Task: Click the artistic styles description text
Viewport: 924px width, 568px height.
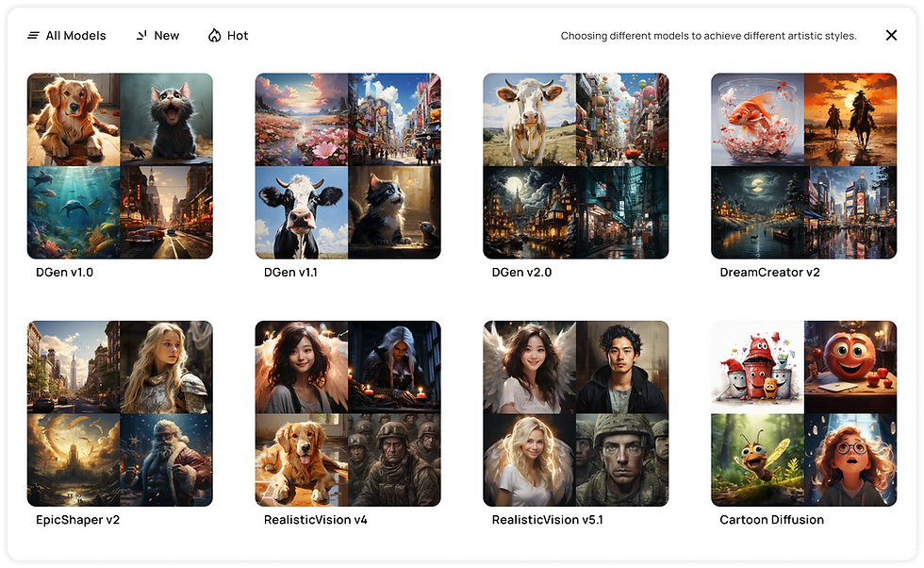Action: [x=708, y=36]
